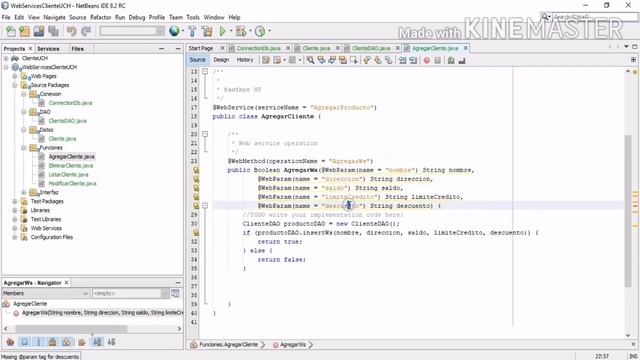Image resolution: width=640 pixels, height=360 pixels.
Task: Open the Navigate menu
Action: pos(54,17)
